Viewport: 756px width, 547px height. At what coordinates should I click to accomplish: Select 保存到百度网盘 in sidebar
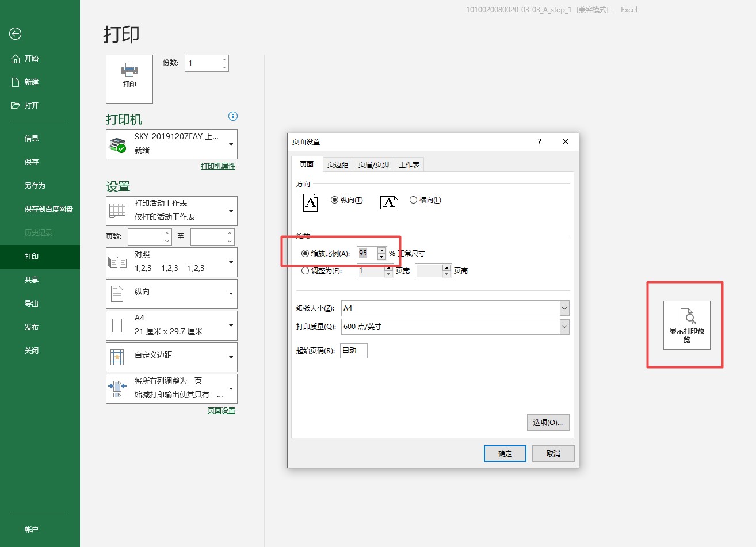coord(40,209)
